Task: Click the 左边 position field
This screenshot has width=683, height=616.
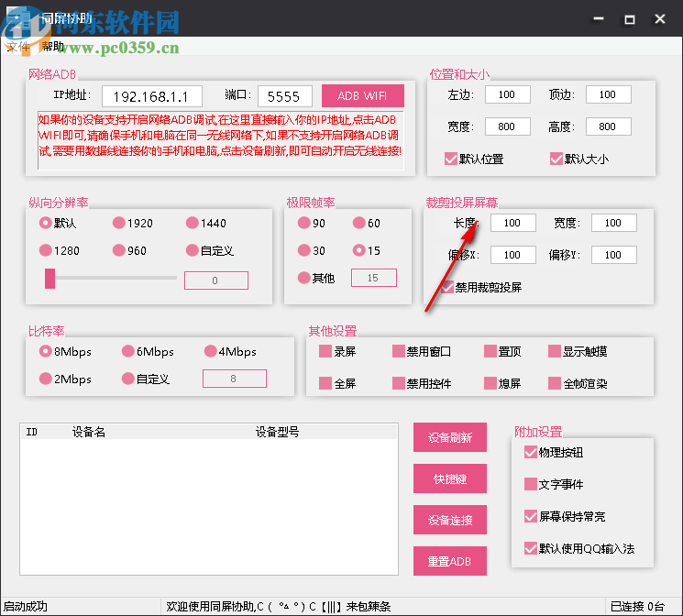Action: (x=508, y=94)
